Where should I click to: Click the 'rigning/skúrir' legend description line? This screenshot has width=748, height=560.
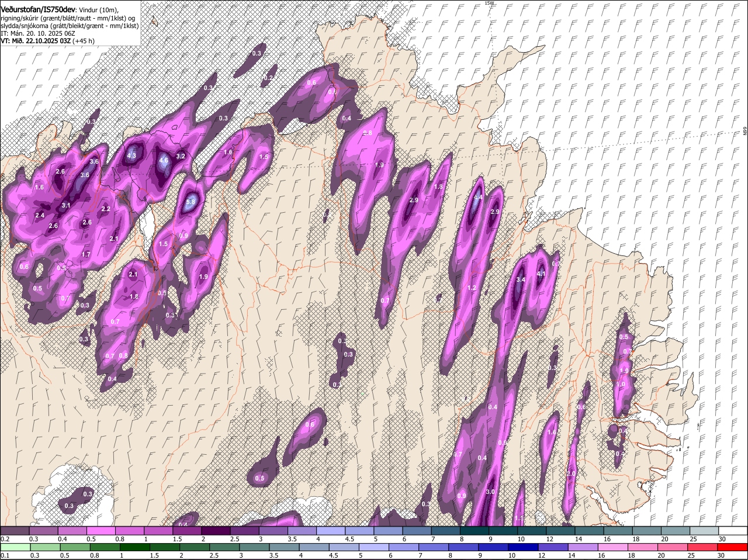click(68, 18)
